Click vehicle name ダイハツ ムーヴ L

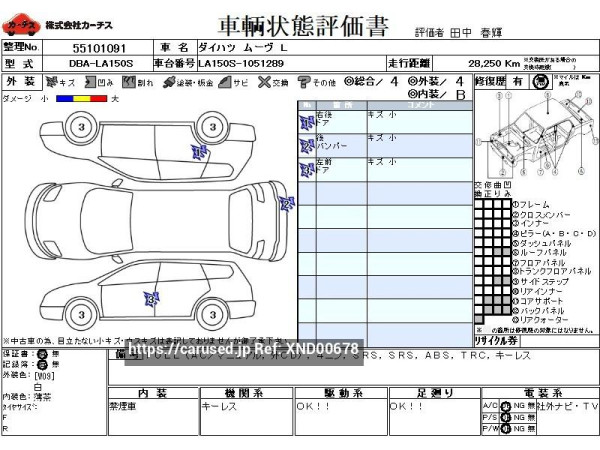click(x=243, y=47)
